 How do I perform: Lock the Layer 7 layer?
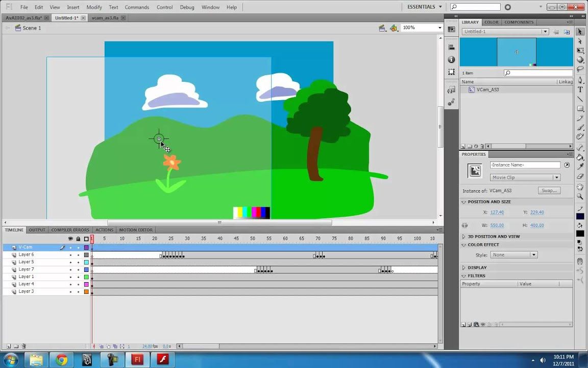[79, 270]
